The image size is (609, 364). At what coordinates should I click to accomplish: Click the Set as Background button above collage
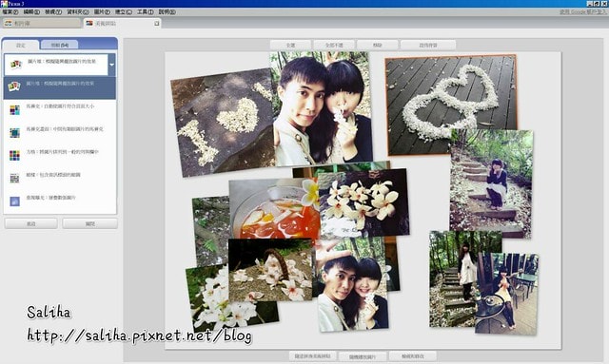(428, 45)
